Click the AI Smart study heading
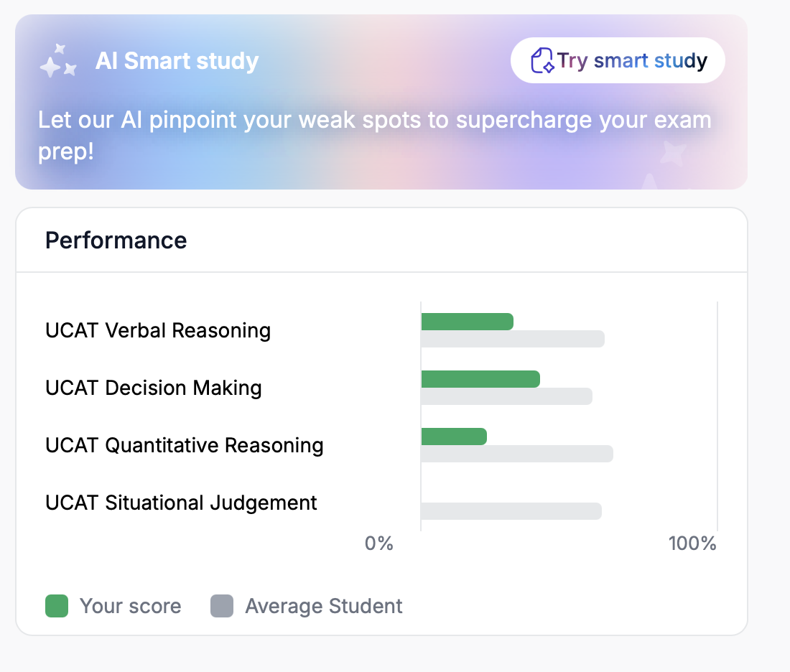Image resolution: width=790 pixels, height=672 pixels. [x=177, y=61]
